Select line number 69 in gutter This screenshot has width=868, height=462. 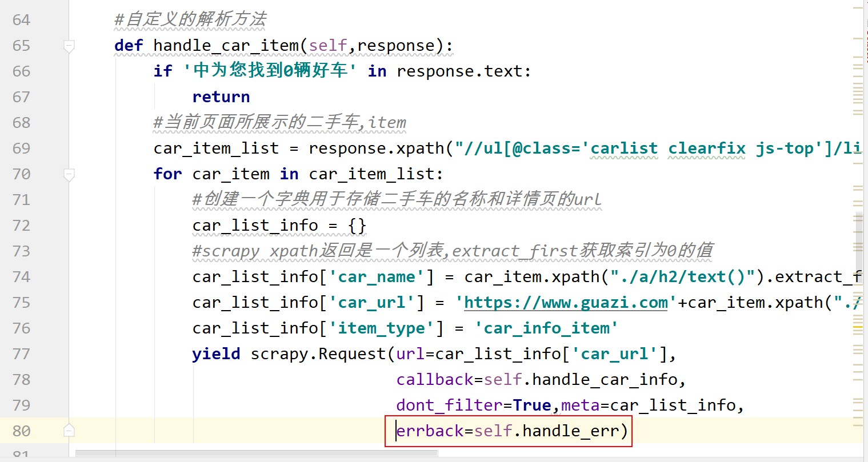coord(21,148)
